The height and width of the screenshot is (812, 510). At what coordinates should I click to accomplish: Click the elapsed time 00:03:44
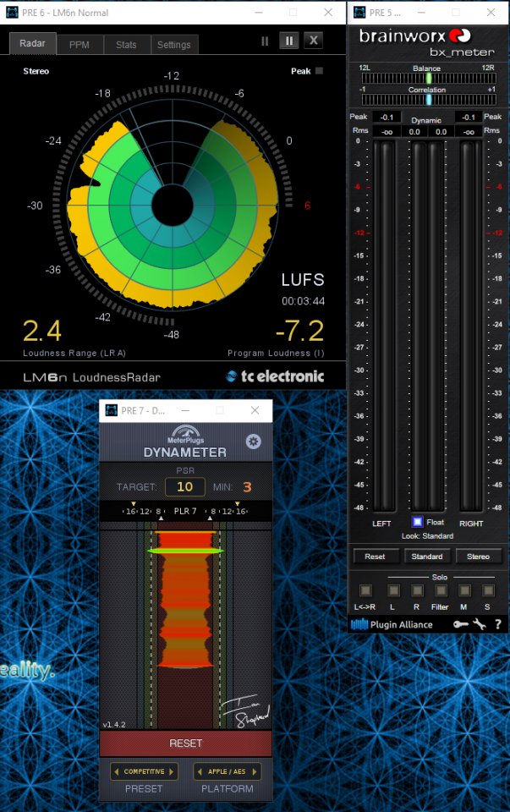tap(304, 301)
